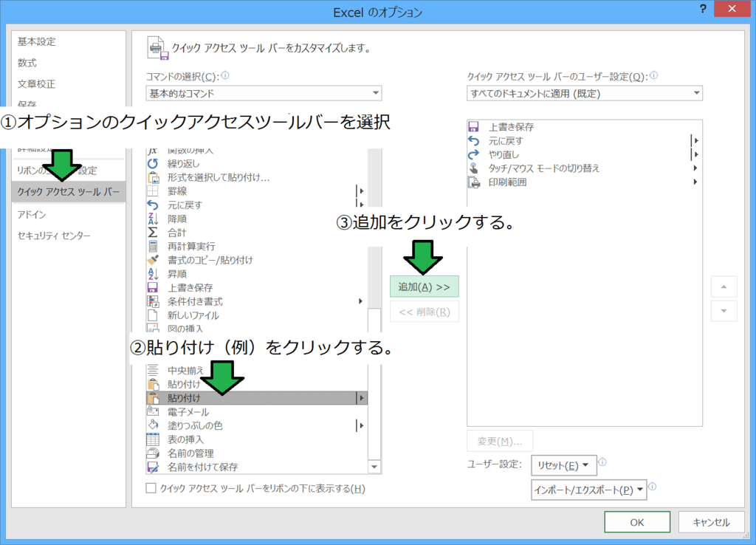Click the 上書き保存 icon in command list
The height and width of the screenshot is (545, 756).
(153, 287)
